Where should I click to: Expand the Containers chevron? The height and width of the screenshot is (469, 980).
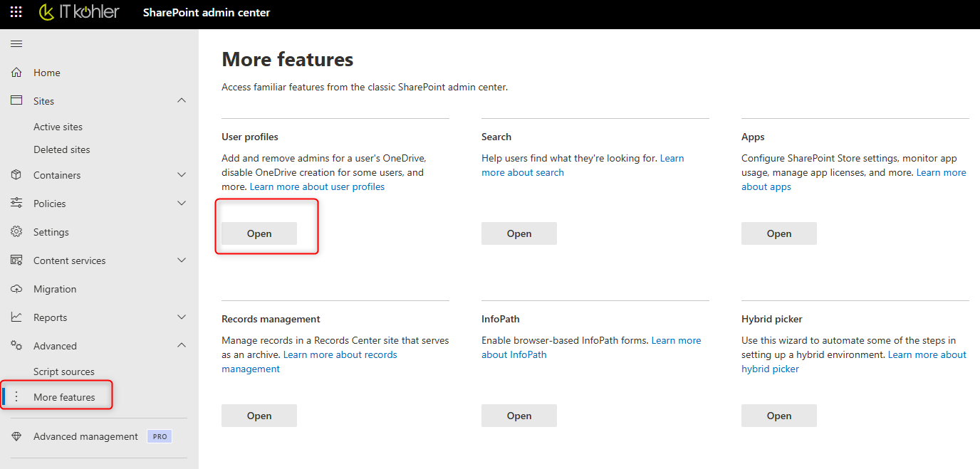point(182,175)
